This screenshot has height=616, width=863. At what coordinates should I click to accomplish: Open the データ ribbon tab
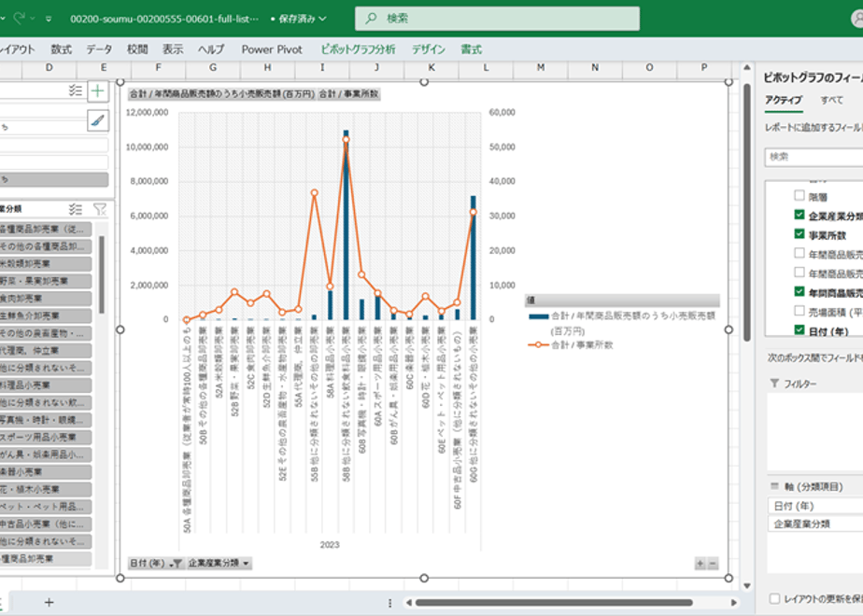(99, 49)
